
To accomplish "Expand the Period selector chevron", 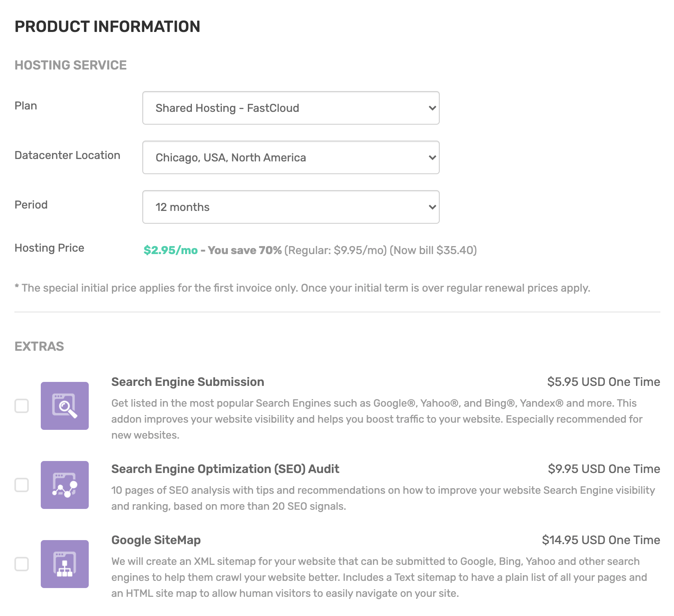I will pyautogui.click(x=431, y=207).
